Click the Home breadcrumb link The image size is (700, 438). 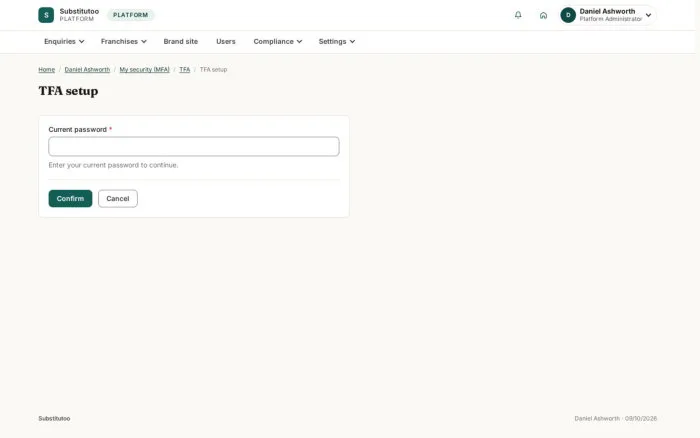pos(46,70)
